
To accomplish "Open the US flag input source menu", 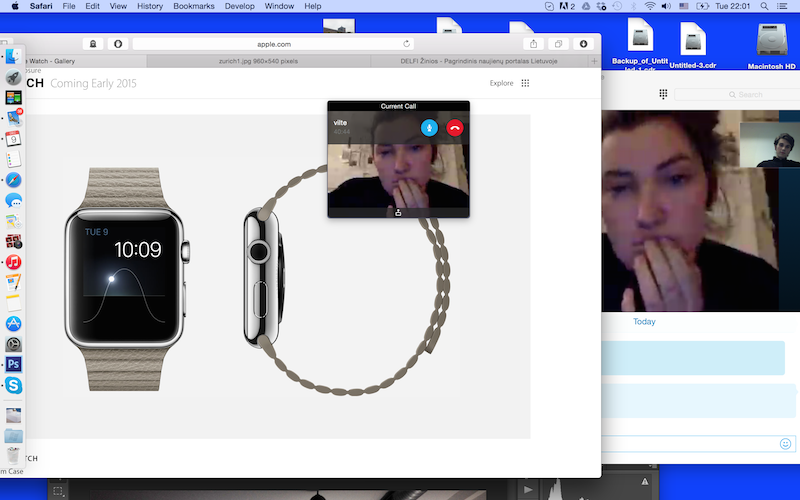I will 684,6.
